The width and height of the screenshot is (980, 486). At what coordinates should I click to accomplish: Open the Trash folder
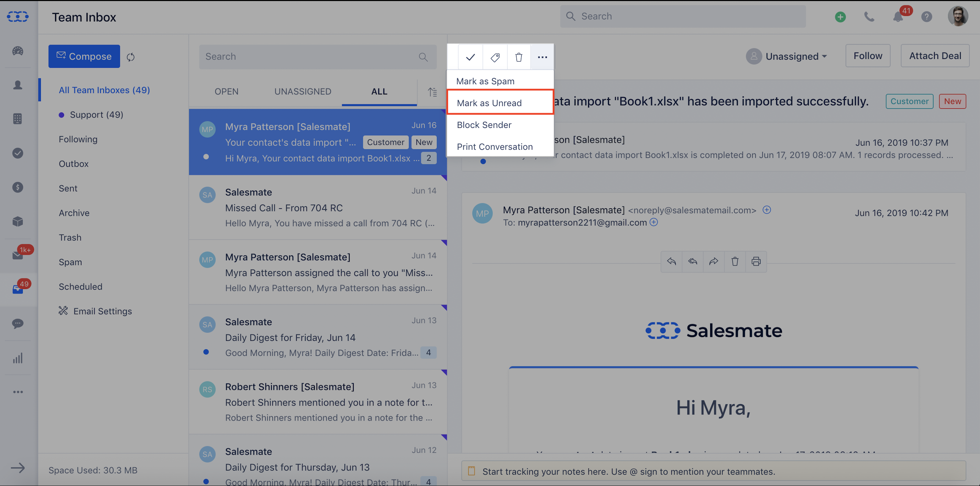pos(70,238)
